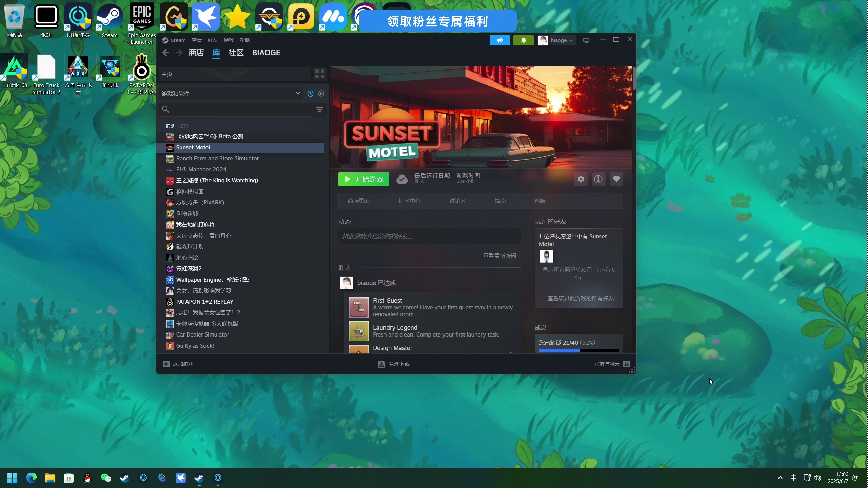The image size is (868, 488).
Task: Open the green notifications bell
Action: [x=524, y=40]
